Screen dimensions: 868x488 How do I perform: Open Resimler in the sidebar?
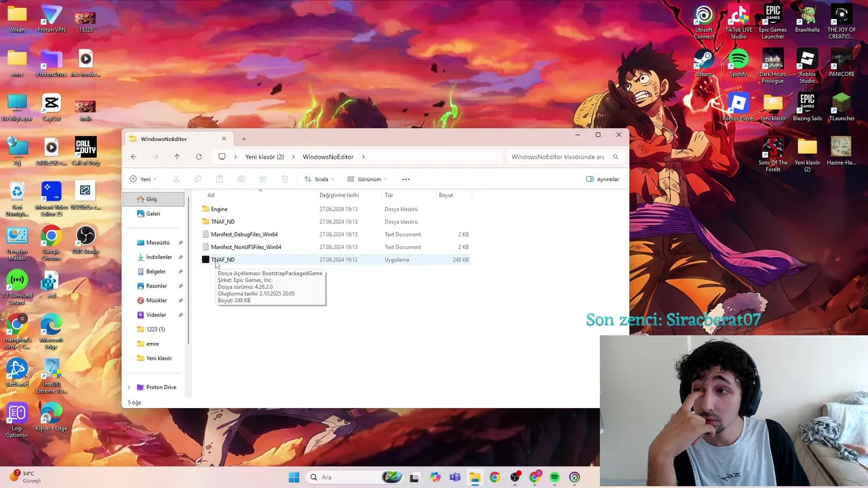(157, 286)
